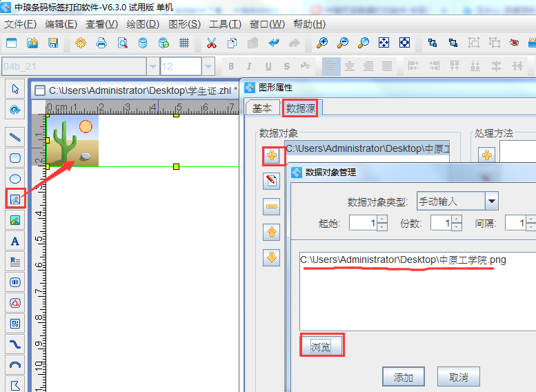536x392 pixels.
Task: Toggle bold text formatting
Action: [x=231, y=66]
